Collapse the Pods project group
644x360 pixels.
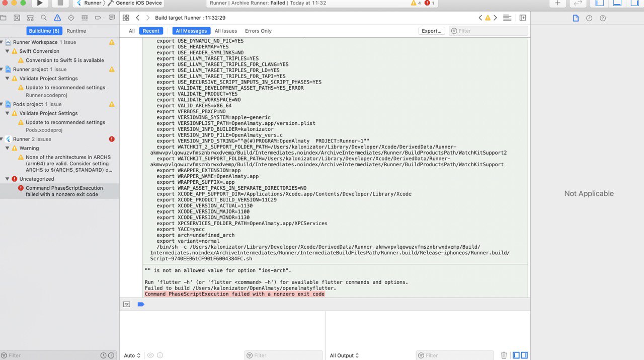(x=2, y=104)
